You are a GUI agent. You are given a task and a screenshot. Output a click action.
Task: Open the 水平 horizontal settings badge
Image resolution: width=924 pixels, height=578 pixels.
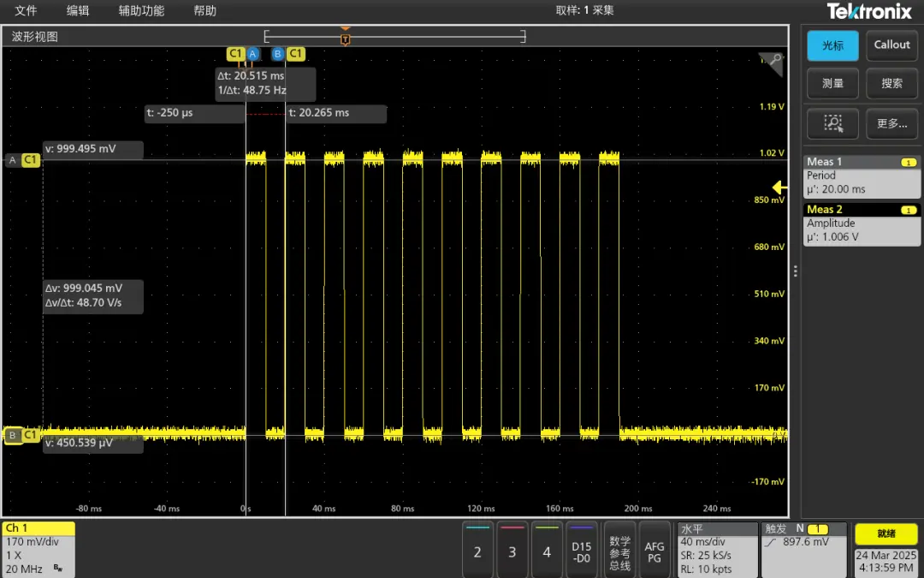(x=717, y=549)
